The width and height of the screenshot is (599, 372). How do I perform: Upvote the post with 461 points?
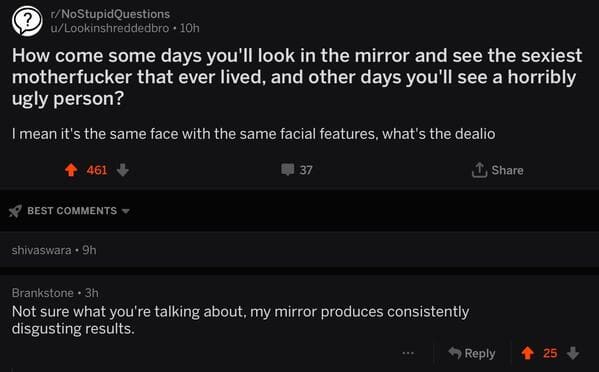[x=71, y=170]
